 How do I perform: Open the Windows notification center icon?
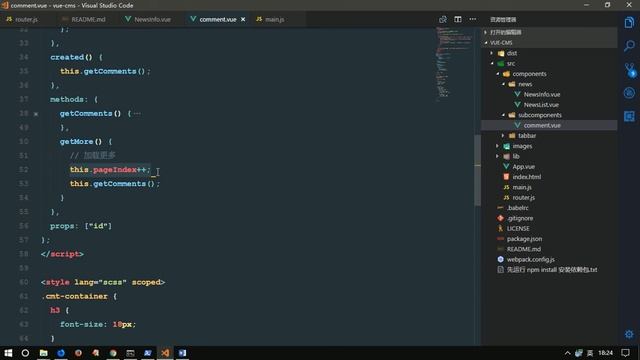[625, 353]
